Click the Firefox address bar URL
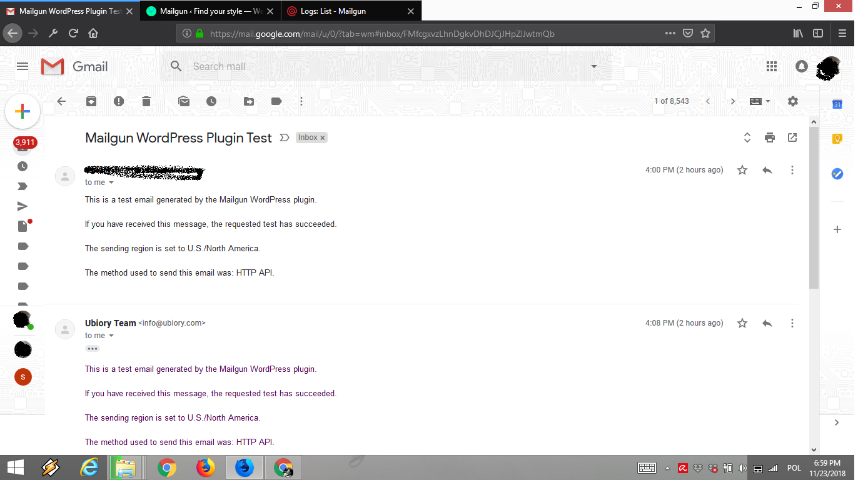 (x=382, y=34)
